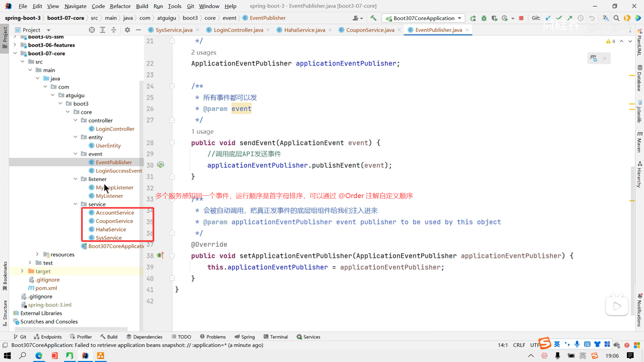Switch to CouponService.java tab
The width and height of the screenshot is (644, 362).
pos(370,30)
